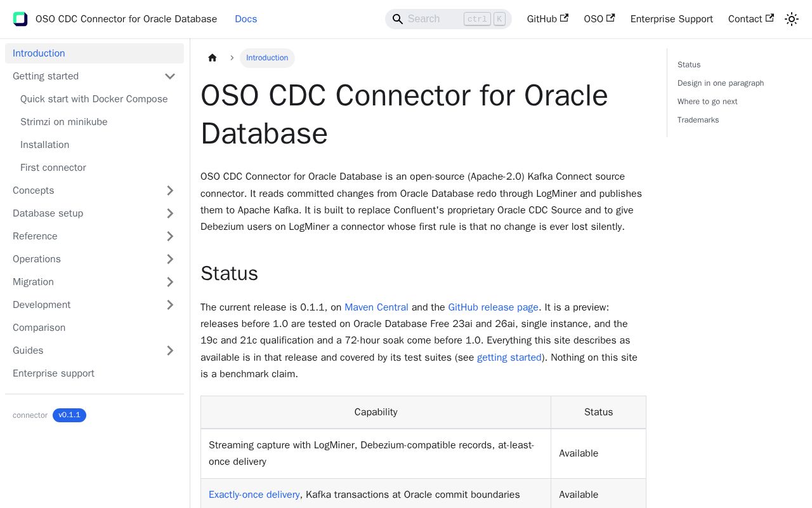Open the OSO external link in navbar
Screen dimensions: 812x508
click(x=599, y=19)
